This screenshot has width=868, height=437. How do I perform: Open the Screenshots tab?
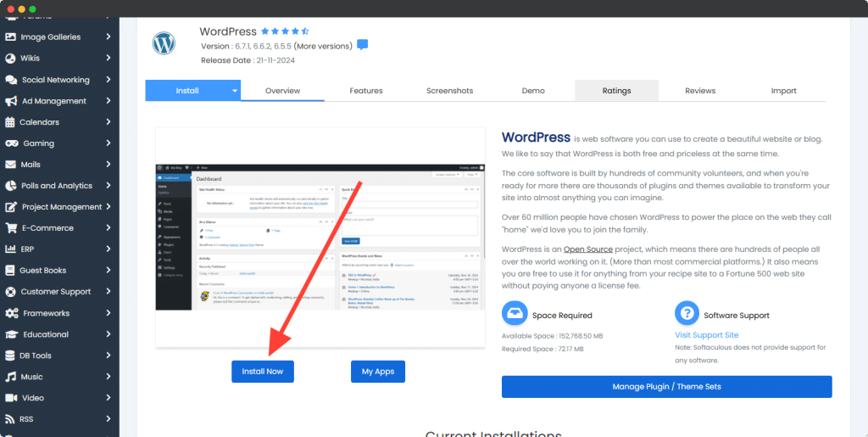coord(449,91)
